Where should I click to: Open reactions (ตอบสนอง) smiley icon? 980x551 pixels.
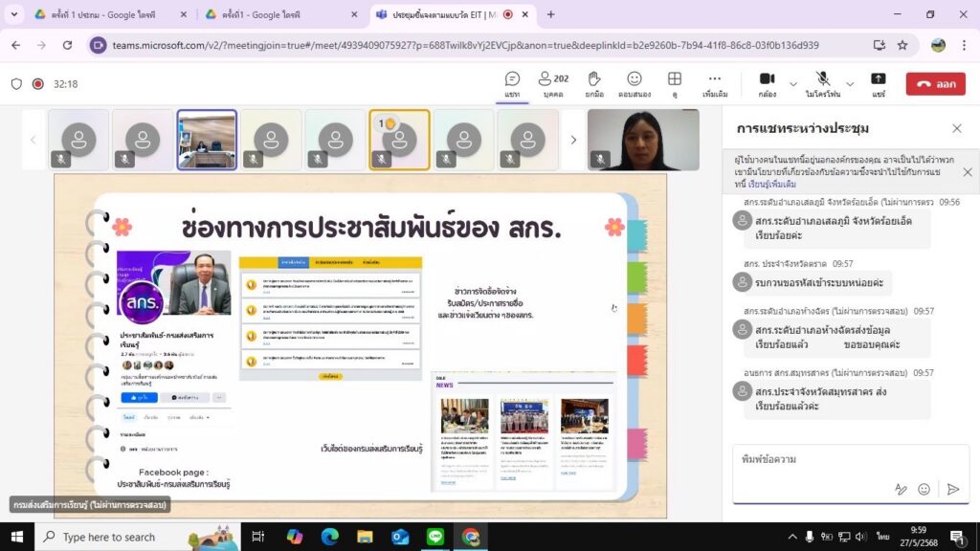(x=635, y=84)
